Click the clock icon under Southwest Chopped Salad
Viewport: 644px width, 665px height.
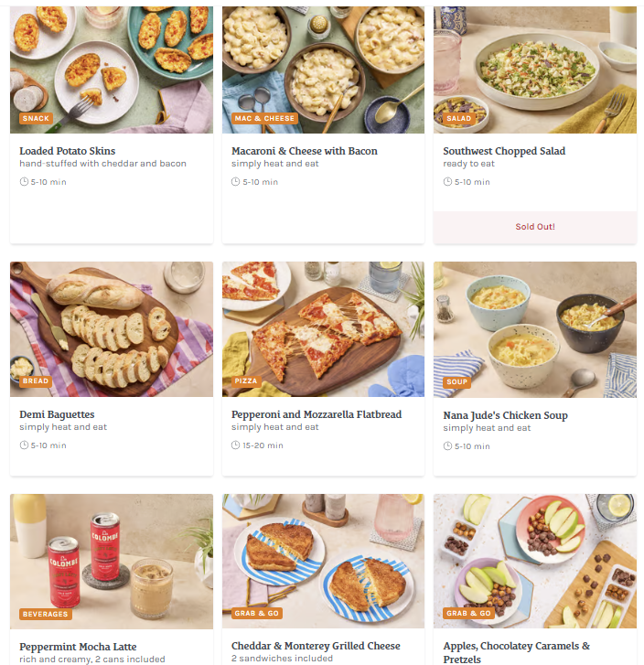click(447, 182)
